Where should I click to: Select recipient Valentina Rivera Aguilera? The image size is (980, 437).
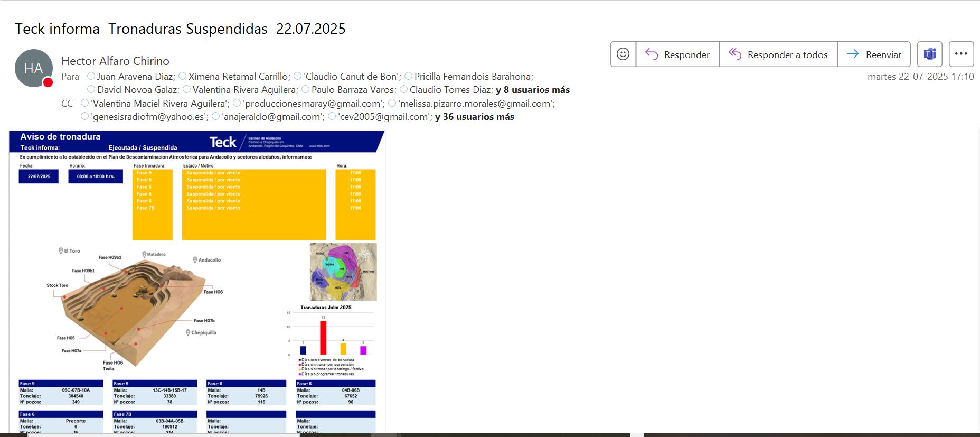[245, 90]
